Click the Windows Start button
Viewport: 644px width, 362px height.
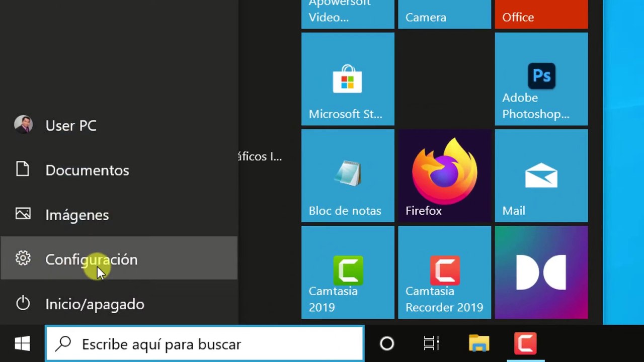point(22,344)
